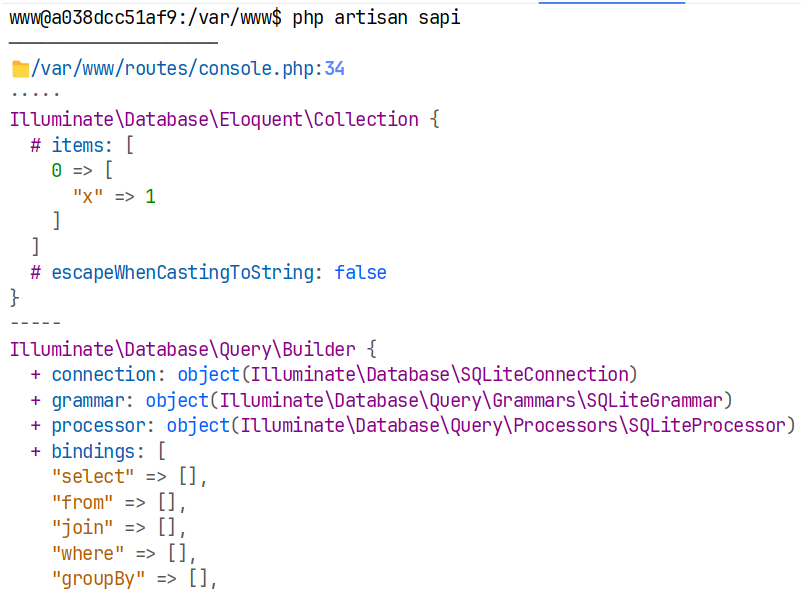This screenshot has width=803, height=609.
Task: Click the "select" bindings key
Action: pos(93,477)
